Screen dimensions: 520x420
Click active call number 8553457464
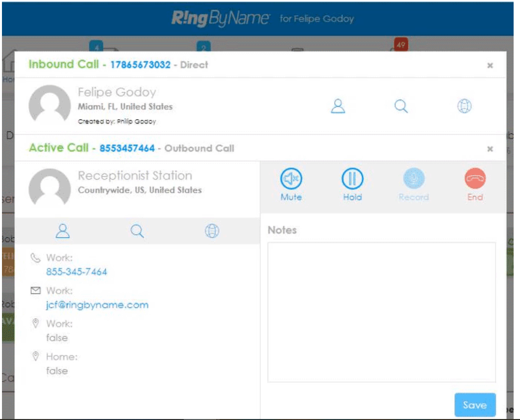(x=127, y=148)
